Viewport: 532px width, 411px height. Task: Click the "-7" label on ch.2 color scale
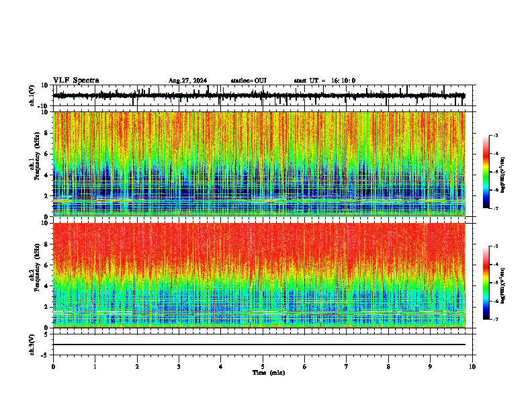495,319
